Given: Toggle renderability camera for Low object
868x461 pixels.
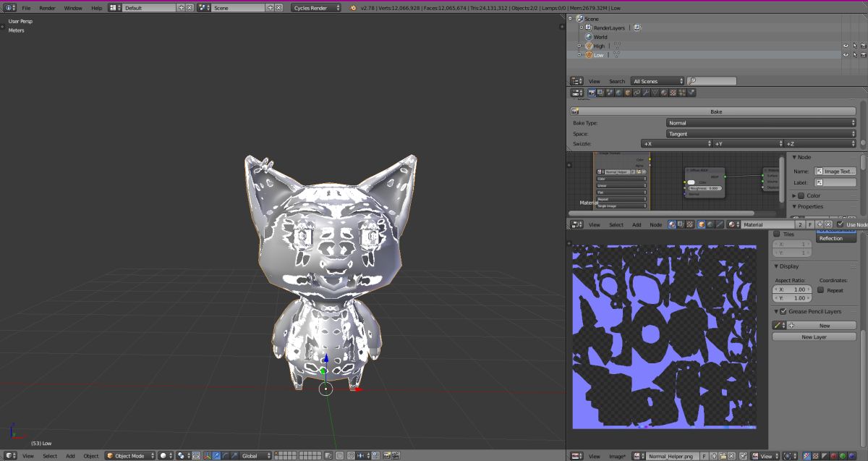Looking at the screenshot, I should click(x=863, y=54).
